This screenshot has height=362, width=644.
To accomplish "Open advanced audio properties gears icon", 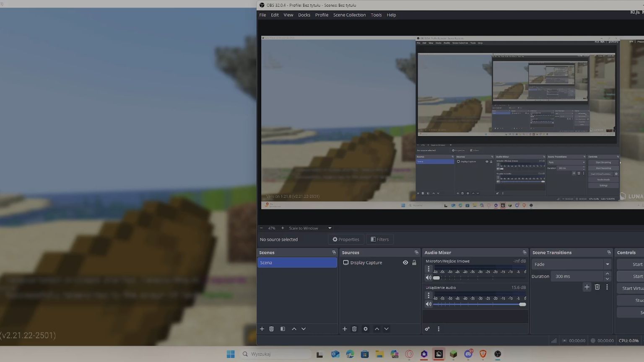I will coord(427,329).
